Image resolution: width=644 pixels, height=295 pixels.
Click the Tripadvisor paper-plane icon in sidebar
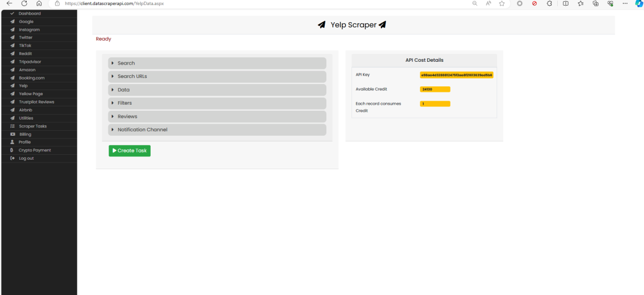coord(12,62)
